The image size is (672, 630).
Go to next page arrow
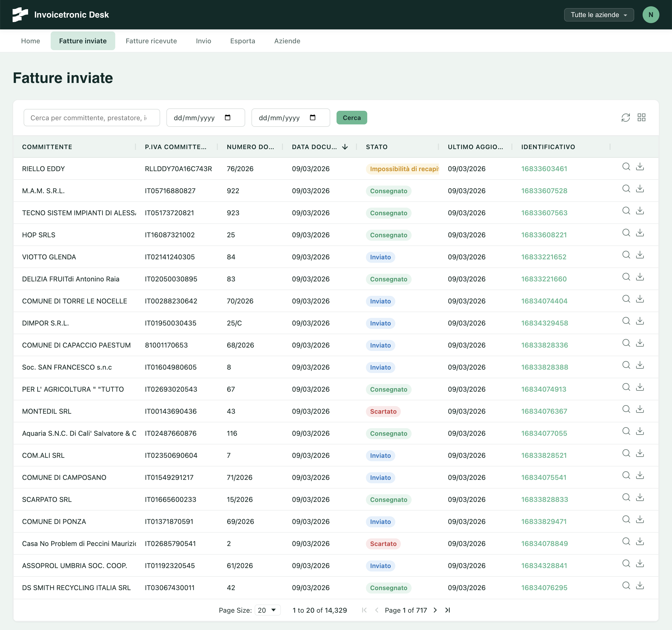pos(435,610)
